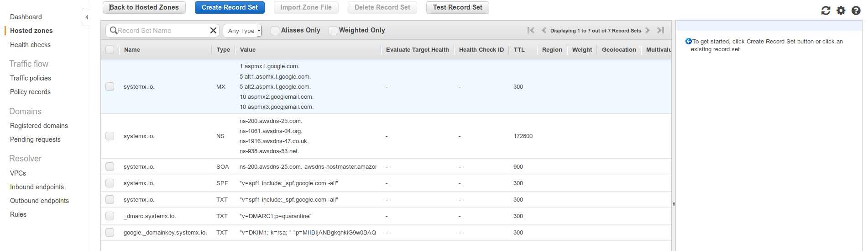868x251 pixels.
Task: Sort by the Type column header
Action: 223,50
